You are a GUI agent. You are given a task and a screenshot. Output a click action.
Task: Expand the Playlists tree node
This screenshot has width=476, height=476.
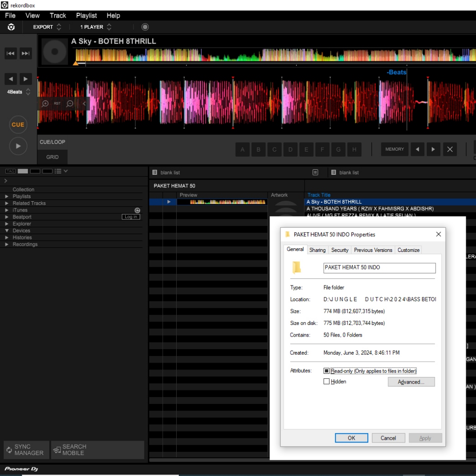pyautogui.click(x=7, y=197)
